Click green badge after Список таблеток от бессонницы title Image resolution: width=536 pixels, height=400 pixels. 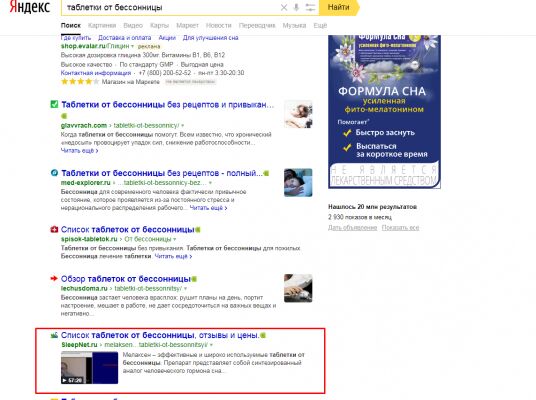click(198, 230)
